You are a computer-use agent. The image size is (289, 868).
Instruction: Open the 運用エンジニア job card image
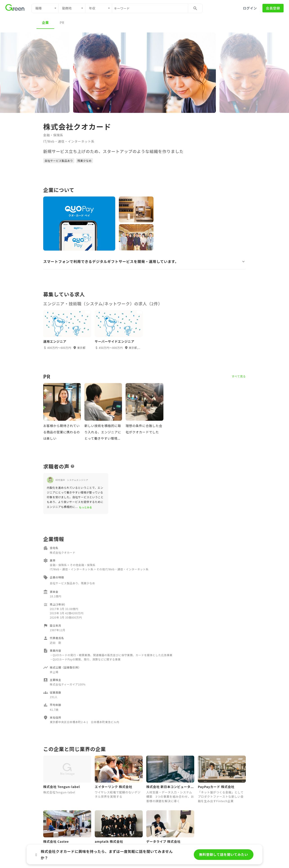click(x=67, y=324)
